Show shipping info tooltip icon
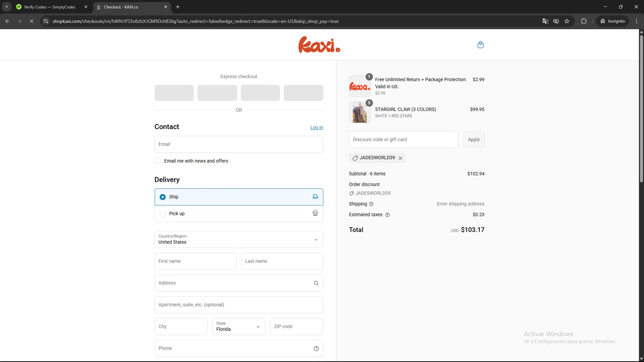Screen dimensions: 644x362 tap(371, 204)
